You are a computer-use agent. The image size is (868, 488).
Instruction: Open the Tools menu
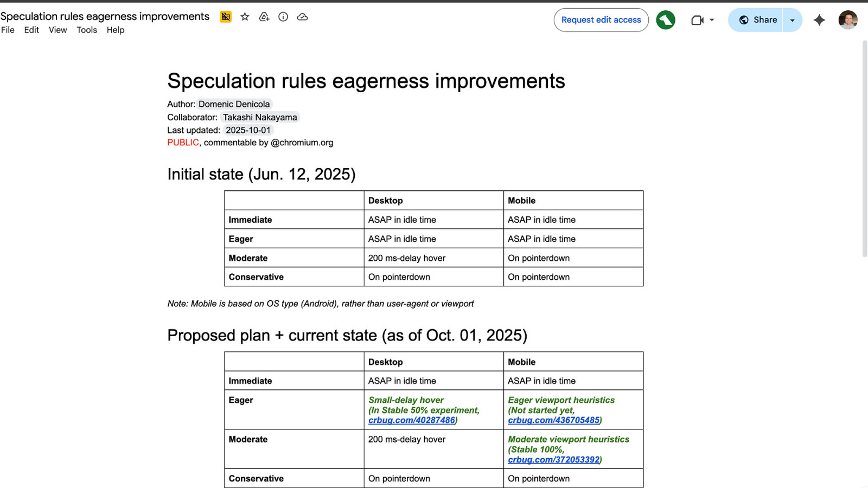pos(87,30)
